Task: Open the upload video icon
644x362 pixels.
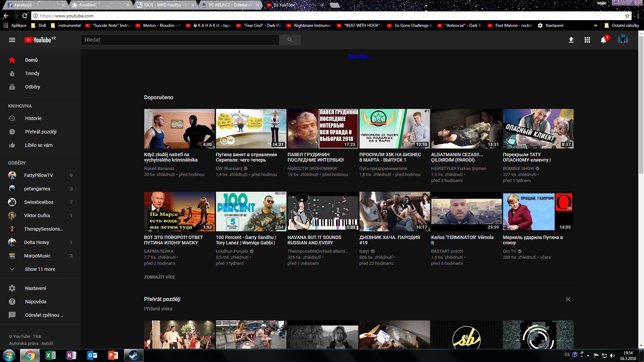Action: [571, 40]
